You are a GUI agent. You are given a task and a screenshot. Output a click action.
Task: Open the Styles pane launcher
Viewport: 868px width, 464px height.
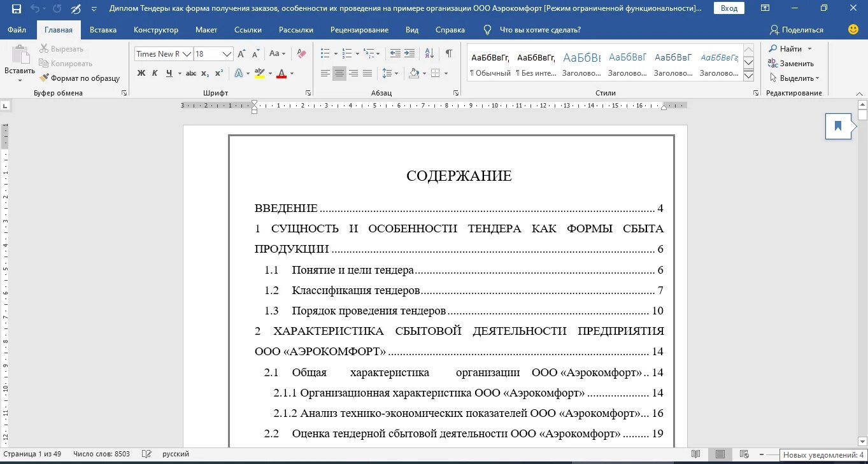pyautogui.click(x=756, y=93)
